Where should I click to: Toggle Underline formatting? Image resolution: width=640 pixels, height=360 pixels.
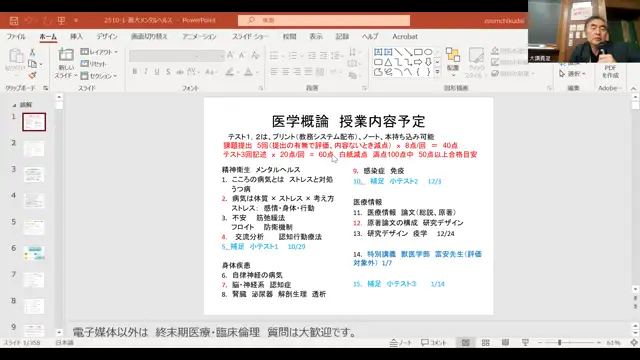click(x=157, y=72)
